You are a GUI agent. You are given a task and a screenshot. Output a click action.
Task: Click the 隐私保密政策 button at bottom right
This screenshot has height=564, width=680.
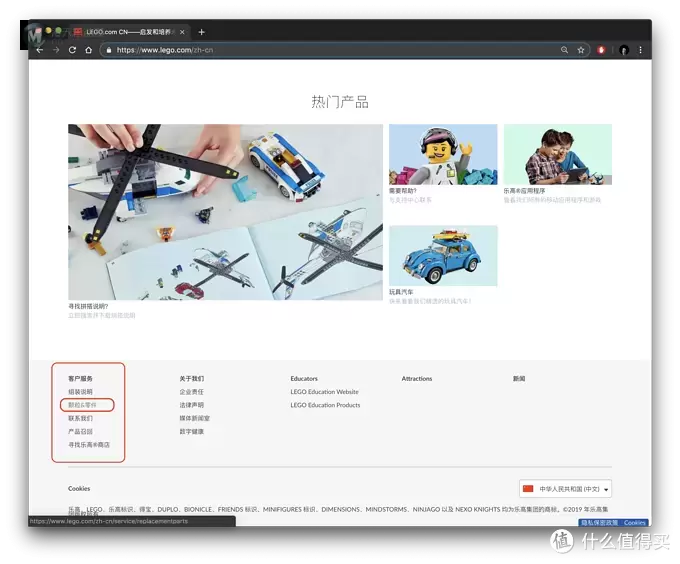(x=600, y=523)
